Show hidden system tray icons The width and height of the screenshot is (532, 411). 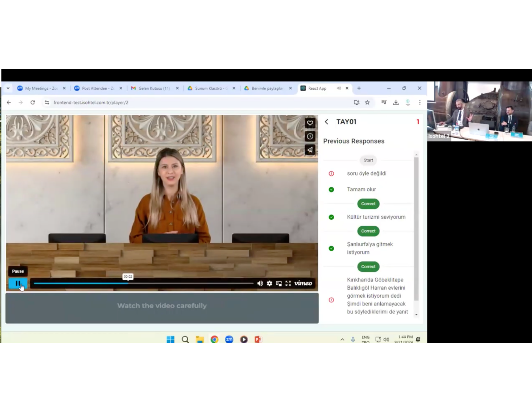coord(342,339)
